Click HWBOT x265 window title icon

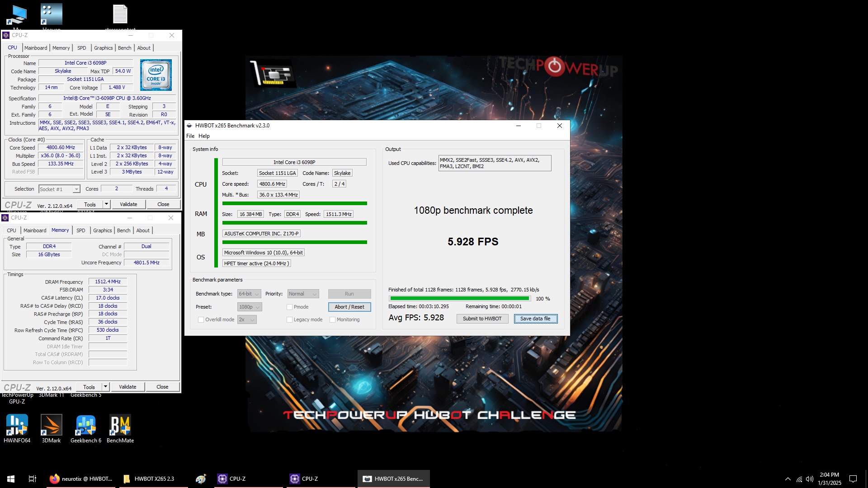click(x=189, y=126)
